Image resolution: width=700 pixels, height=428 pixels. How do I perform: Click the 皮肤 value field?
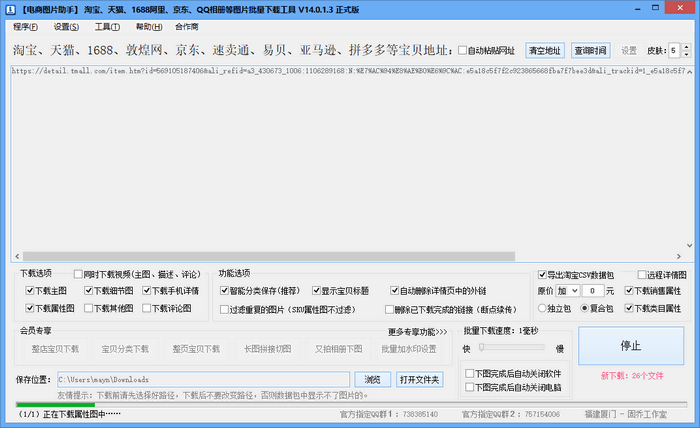click(x=675, y=50)
